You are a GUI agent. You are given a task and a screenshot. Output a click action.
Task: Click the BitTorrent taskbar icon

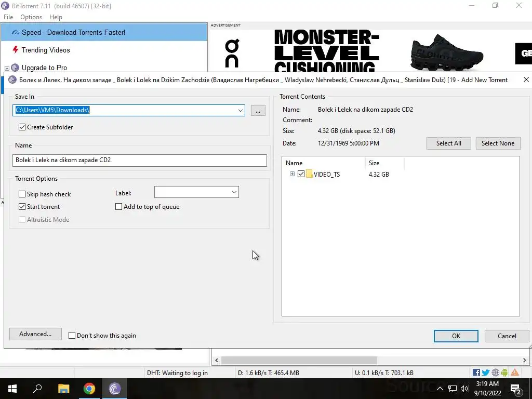coord(115,389)
